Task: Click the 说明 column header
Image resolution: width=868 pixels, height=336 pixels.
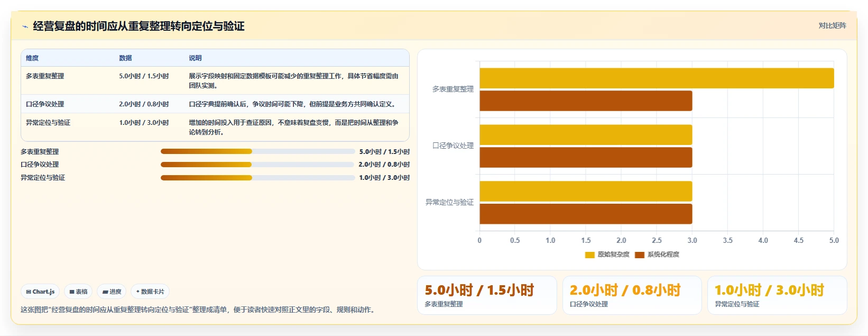Action: click(195, 58)
